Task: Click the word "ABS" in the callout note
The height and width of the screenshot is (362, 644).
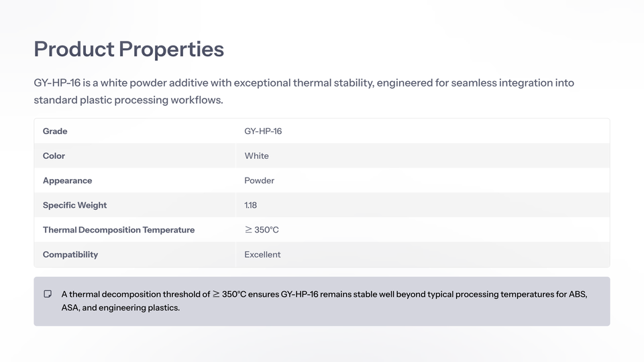Action: pyautogui.click(x=578, y=294)
